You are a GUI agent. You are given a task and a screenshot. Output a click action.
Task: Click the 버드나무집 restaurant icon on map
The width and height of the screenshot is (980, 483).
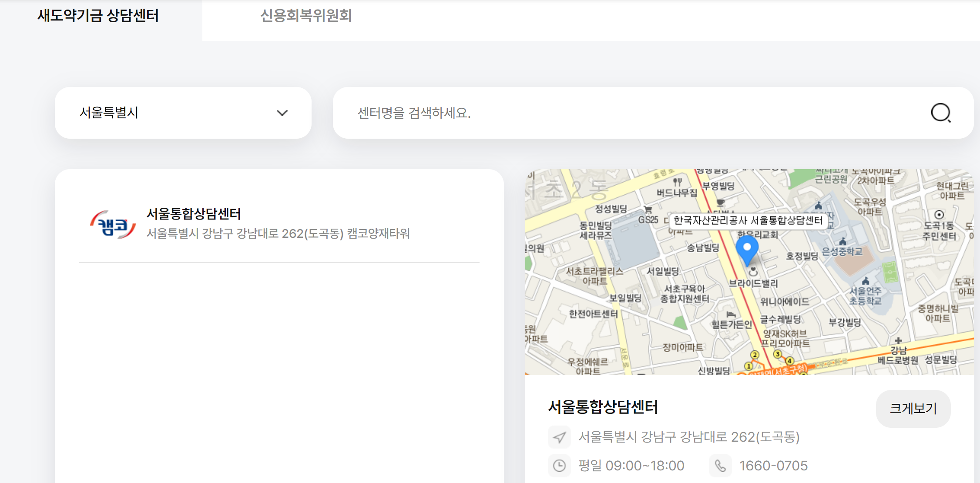(678, 182)
